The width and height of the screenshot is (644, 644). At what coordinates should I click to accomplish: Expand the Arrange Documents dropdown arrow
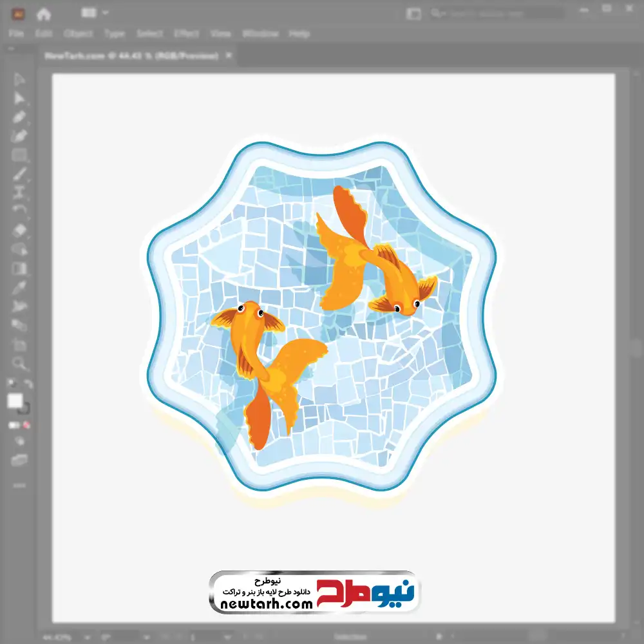(106, 13)
